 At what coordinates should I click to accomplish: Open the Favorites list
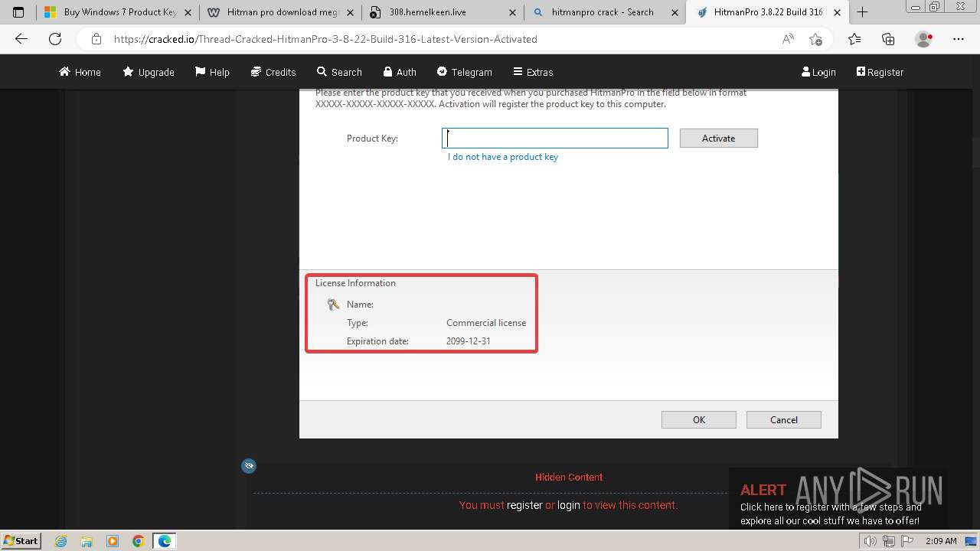point(854,39)
